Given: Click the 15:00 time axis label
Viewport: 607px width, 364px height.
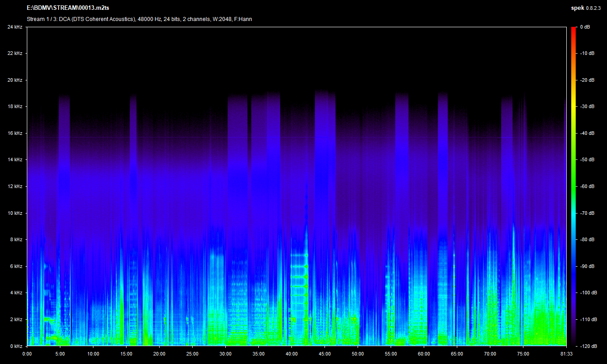Looking at the screenshot, I should click(x=126, y=354).
